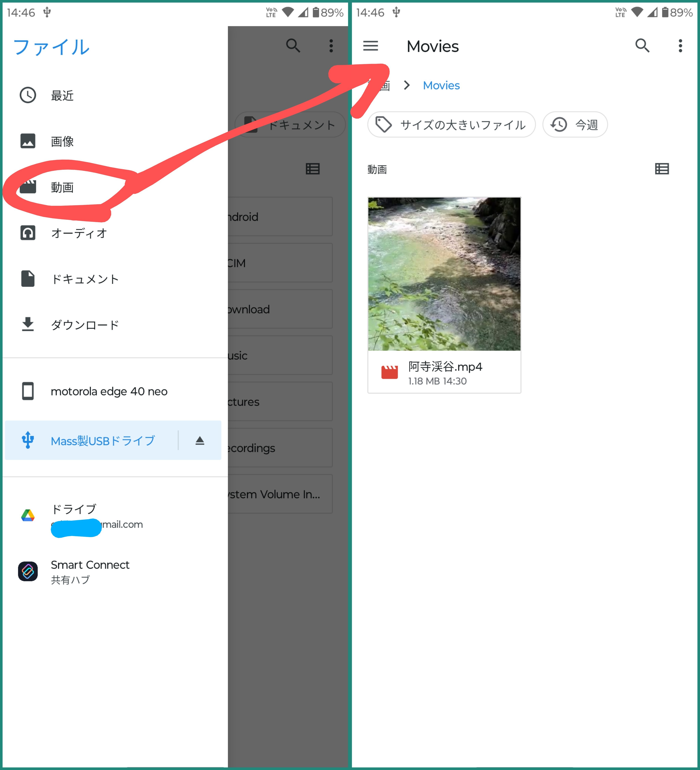The width and height of the screenshot is (700, 770).
Task: Select 画像 (Images) in drawer
Action: pos(62,141)
